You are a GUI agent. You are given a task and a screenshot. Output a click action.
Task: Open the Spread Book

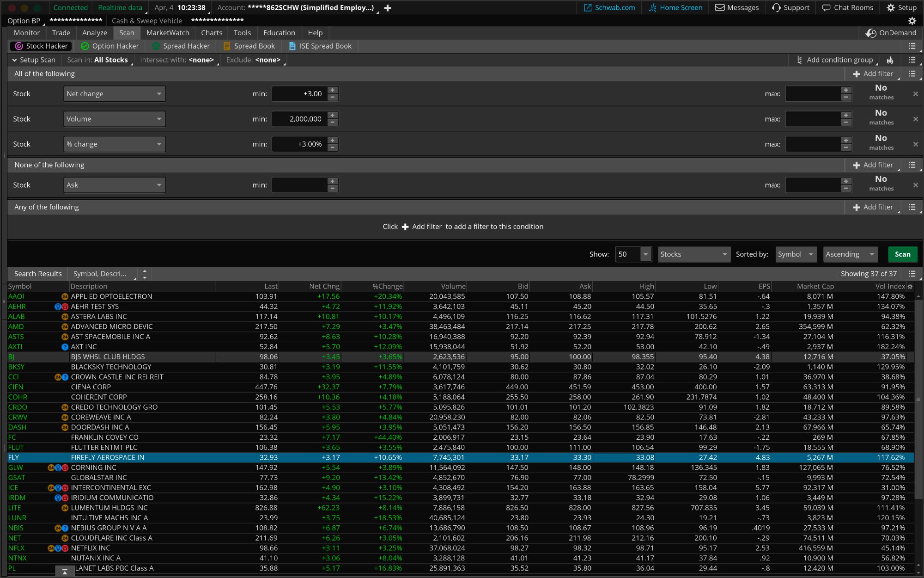coord(249,46)
